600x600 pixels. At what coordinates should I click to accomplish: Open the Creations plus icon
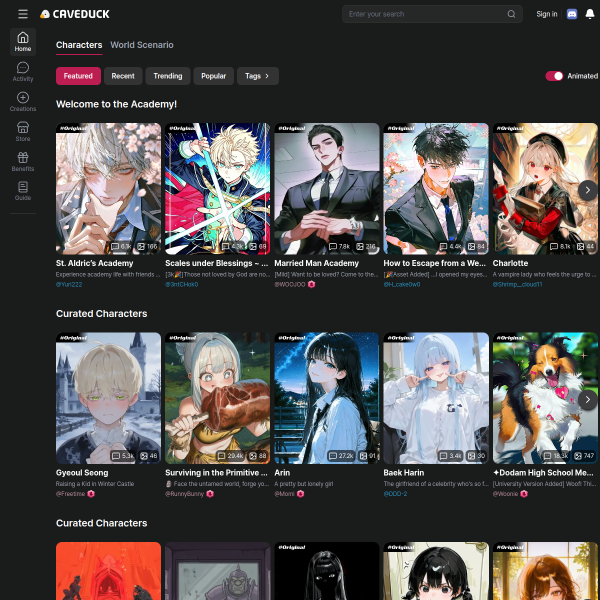click(23, 101)
